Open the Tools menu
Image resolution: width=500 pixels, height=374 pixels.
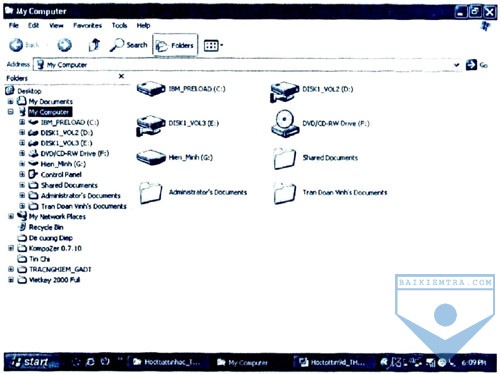tap(119, 25)
